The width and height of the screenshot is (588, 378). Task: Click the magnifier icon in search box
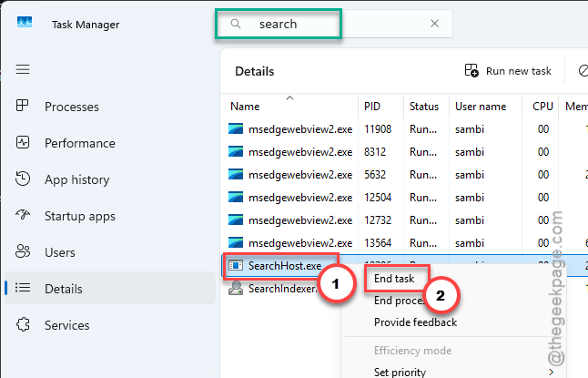[236, 24]
